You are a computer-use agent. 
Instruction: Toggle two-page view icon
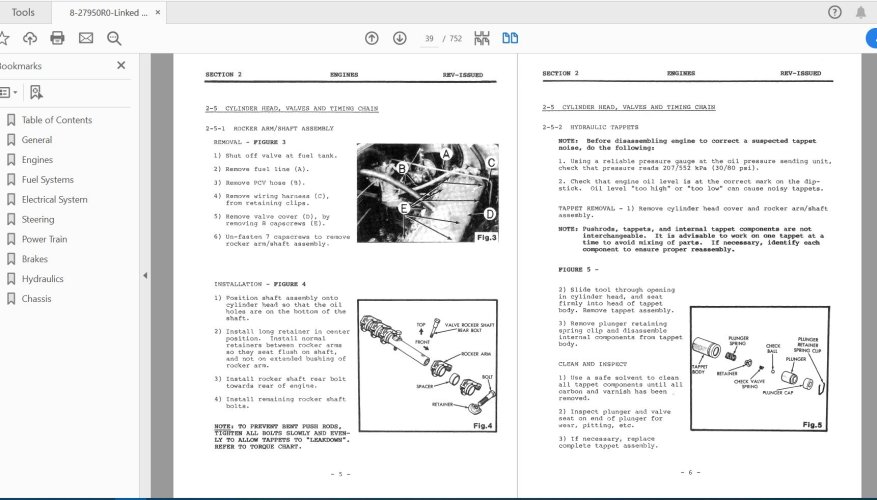[x=510, y=38]
